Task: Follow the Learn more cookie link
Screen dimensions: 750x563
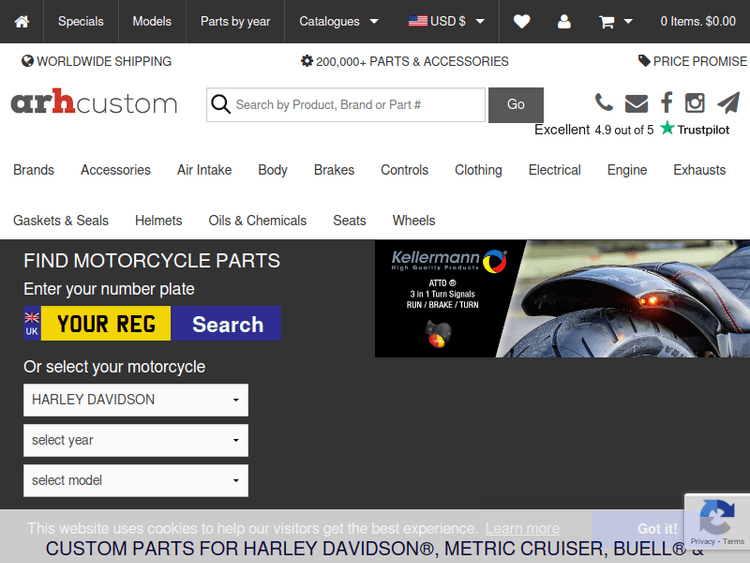Action: 522,529
